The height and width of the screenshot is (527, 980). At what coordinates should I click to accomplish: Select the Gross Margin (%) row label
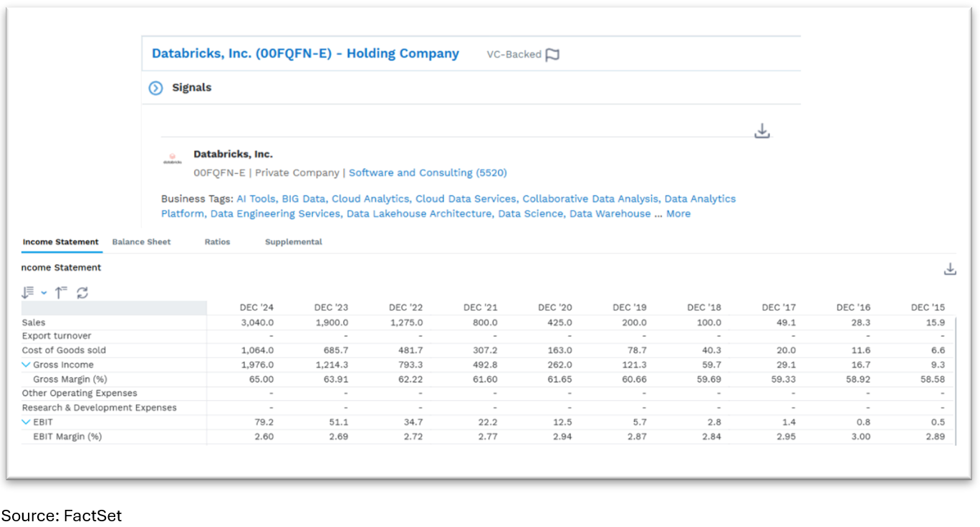pyautogui.click(x=70, y=379)
